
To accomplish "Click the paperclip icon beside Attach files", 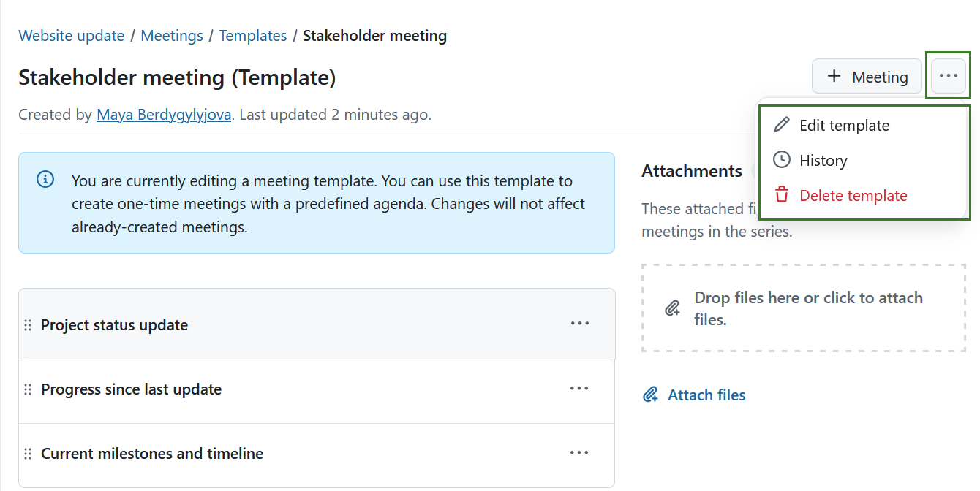I will pyautogui.click(x=650, y=395).
